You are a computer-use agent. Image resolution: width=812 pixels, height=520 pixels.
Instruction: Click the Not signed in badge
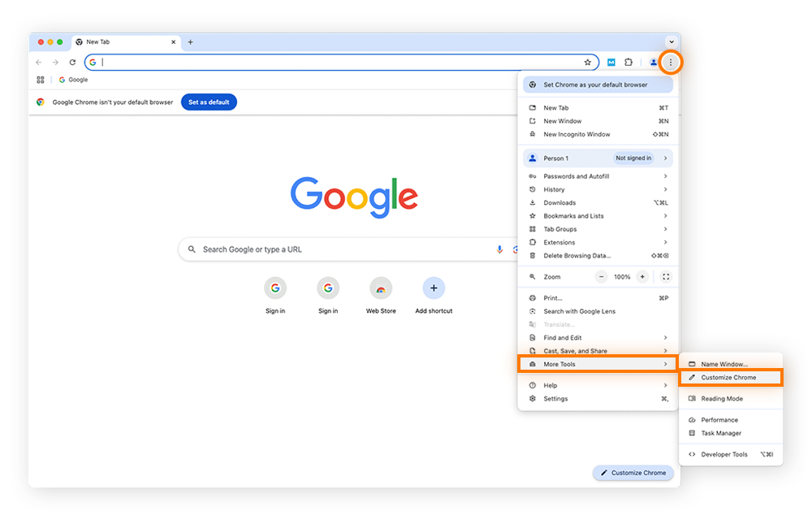tap(633, 158)
